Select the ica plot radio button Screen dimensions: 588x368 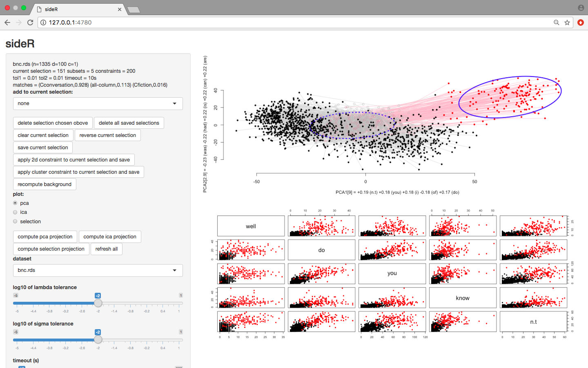[x=15, y=212]
